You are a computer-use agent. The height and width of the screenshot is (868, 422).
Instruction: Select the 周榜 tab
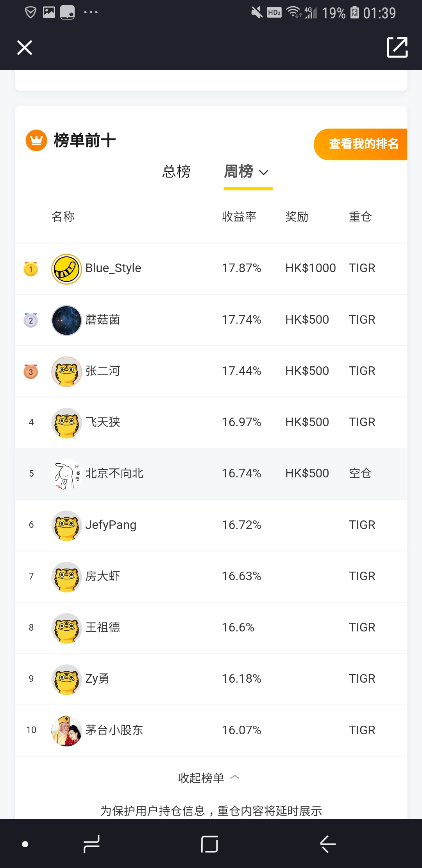(238, 171)
